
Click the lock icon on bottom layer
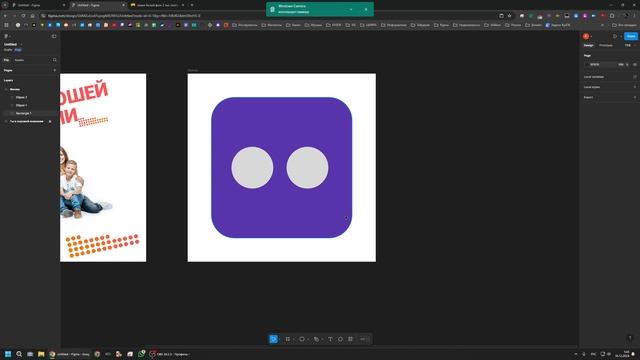[x=50, y=121]
